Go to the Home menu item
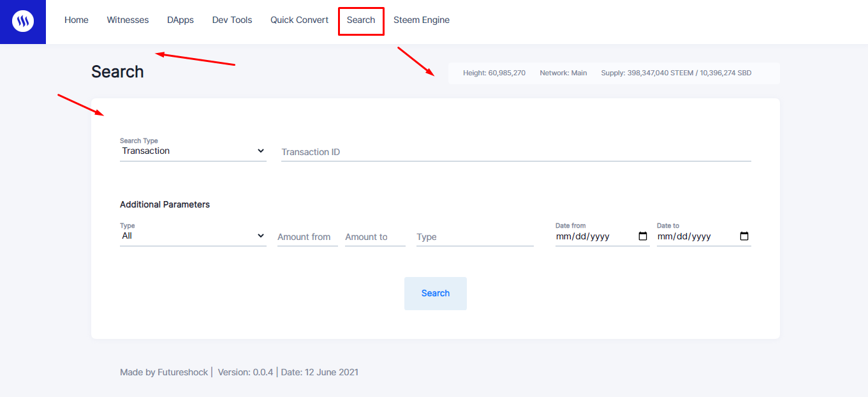Image resolution: width=868 pixels, height=397 pixels. click(77, 20)
